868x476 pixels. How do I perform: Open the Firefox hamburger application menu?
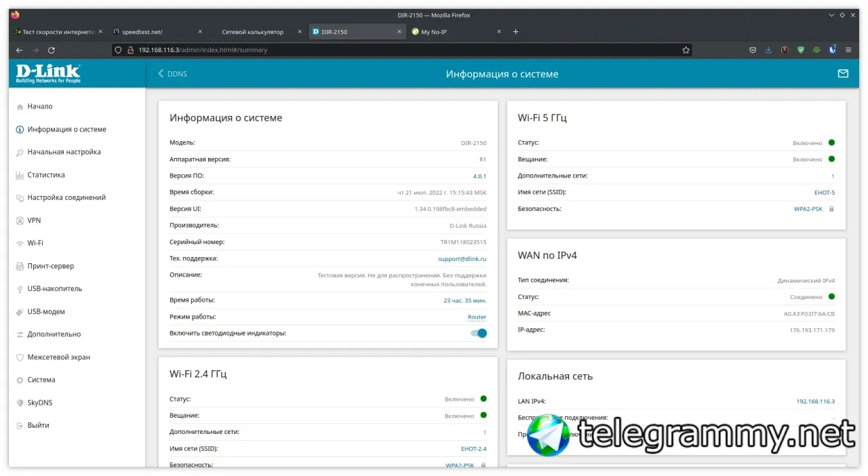[x=850, y=50]
